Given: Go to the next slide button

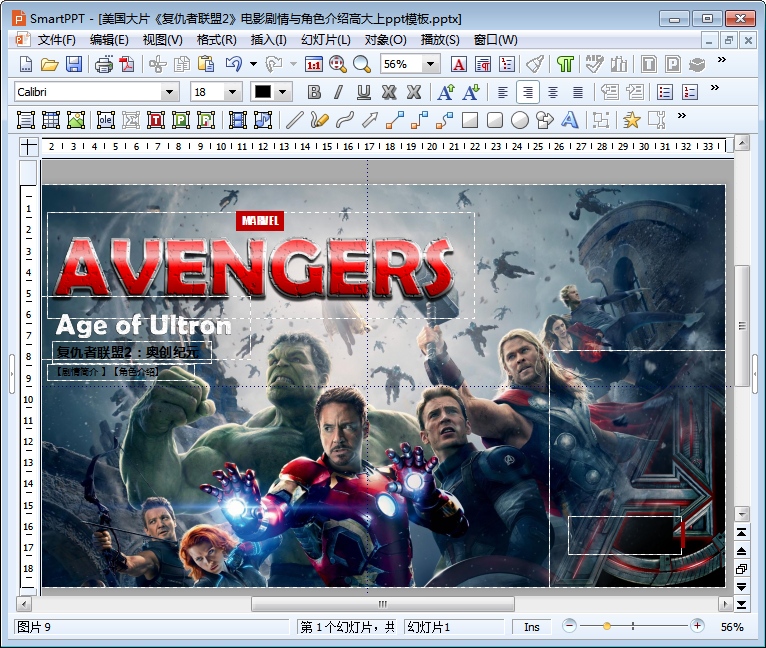Looking at the screenshot, I should coord(742,586).
